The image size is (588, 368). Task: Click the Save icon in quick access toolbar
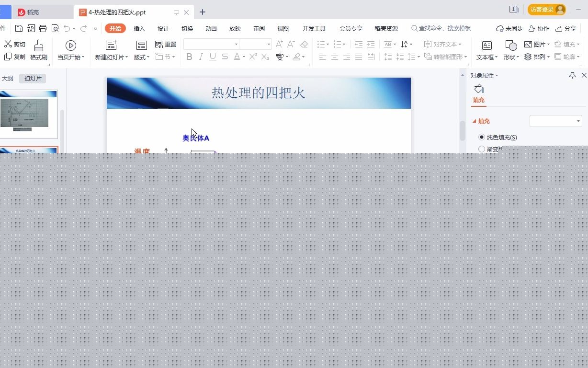19,28
